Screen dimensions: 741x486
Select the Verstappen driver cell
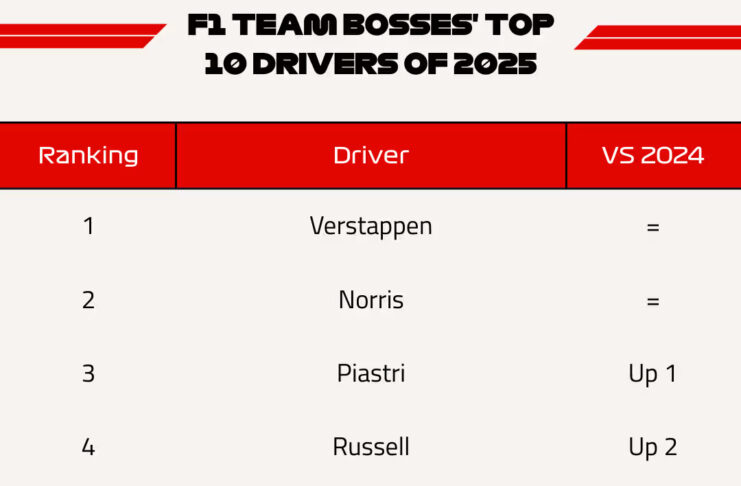pos(371,226)
